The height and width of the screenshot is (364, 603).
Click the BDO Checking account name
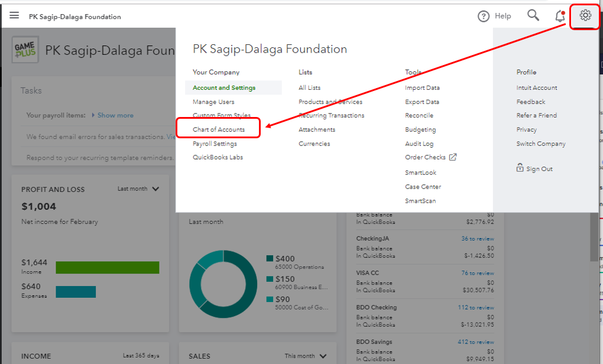click(x=376, y=307)
